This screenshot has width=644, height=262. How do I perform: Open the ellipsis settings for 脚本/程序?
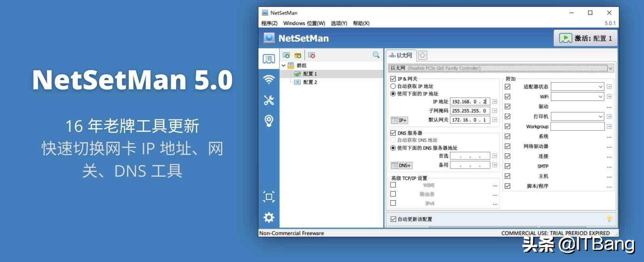tap(609, 187)
